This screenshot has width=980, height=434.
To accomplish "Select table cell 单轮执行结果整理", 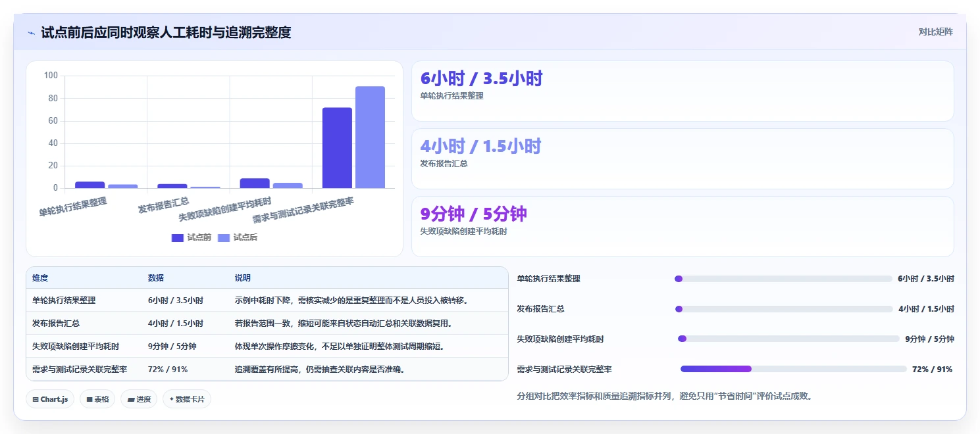I will (64, 301).
